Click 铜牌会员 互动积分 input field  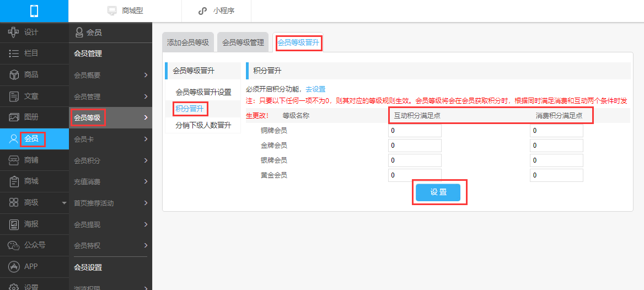(415, 131)
